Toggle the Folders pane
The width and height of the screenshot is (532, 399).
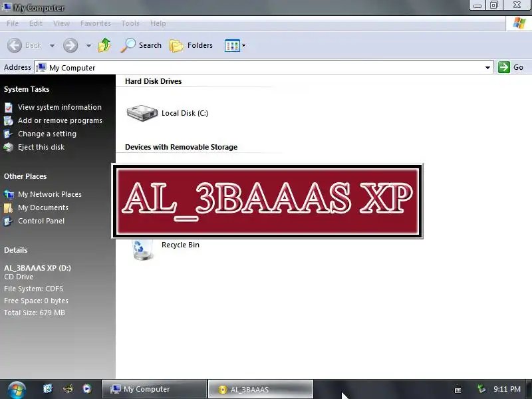click(x=191, y=45)
